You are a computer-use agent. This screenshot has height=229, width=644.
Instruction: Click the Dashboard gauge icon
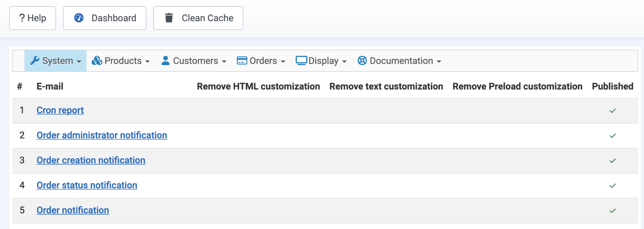(79, 18)
